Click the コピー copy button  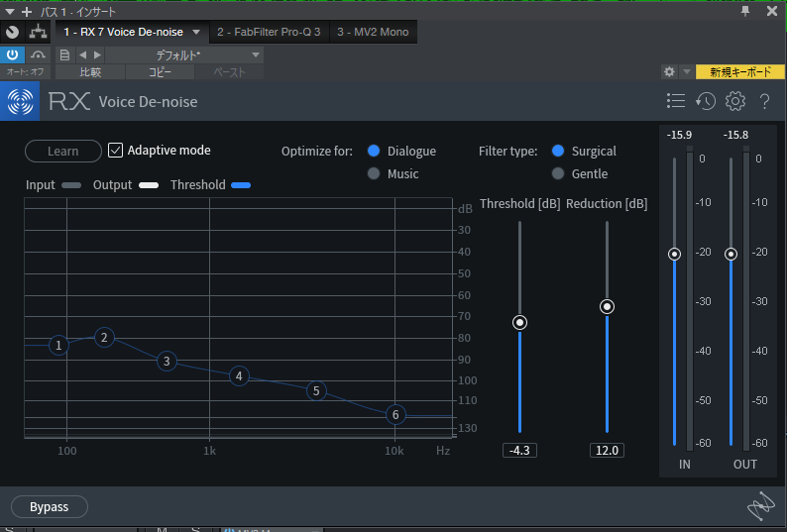pos(161,72)
